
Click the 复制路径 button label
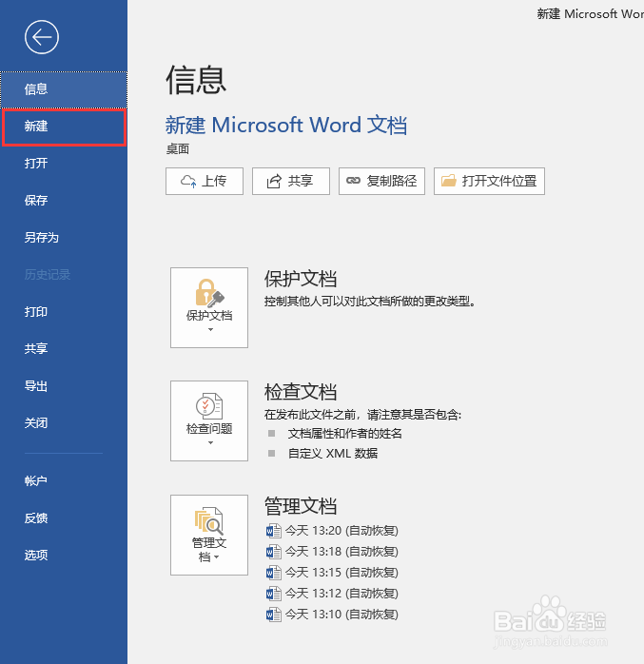tap(392, 181)
